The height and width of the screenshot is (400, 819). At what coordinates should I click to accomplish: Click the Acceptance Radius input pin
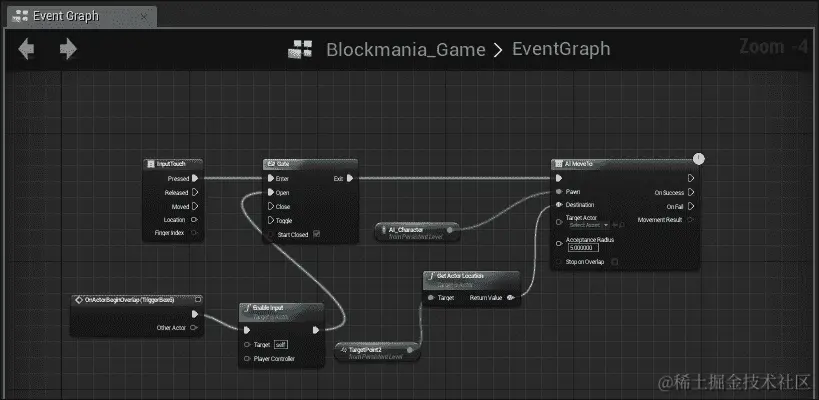(559, 243)
